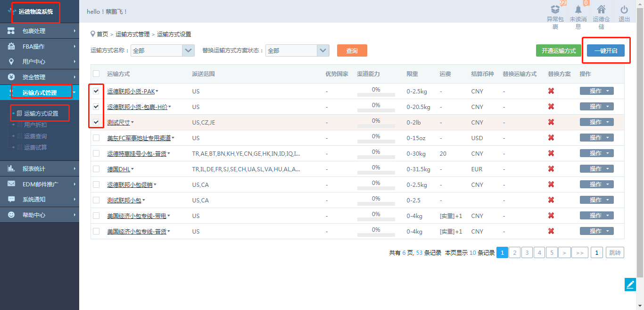Go to page 3 in pagination
This screenshot has height=310, width=644.
pos(527,253)
